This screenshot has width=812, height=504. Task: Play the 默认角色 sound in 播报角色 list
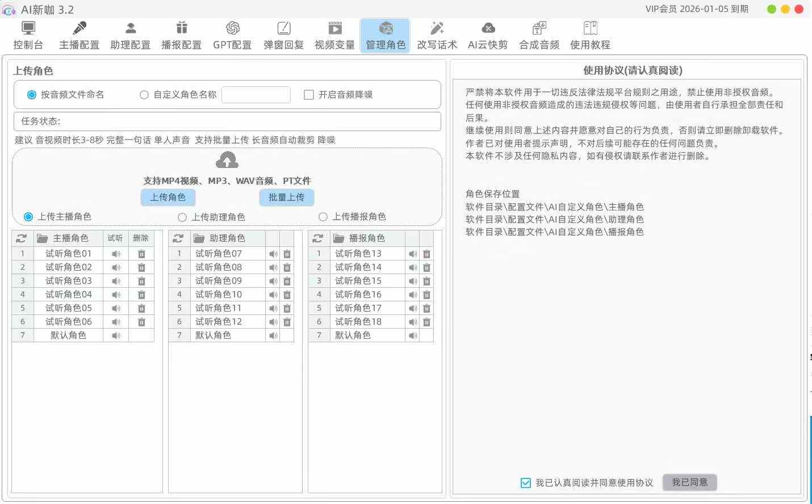point(413,335)
